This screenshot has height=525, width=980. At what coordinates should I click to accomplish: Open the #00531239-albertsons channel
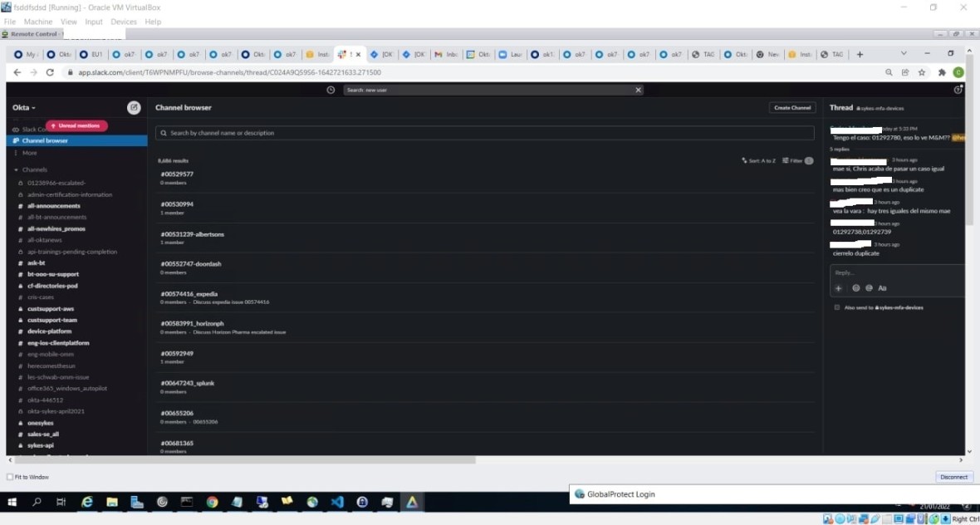coord(193,234)
